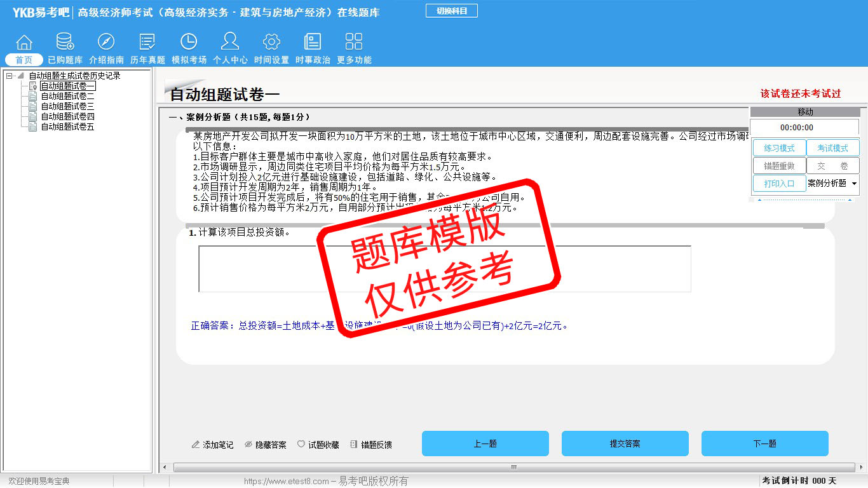Open 历年真题 checklist icon
Image resolution: width=868 pixels, height=488 pixels.
tap(147, 43)
